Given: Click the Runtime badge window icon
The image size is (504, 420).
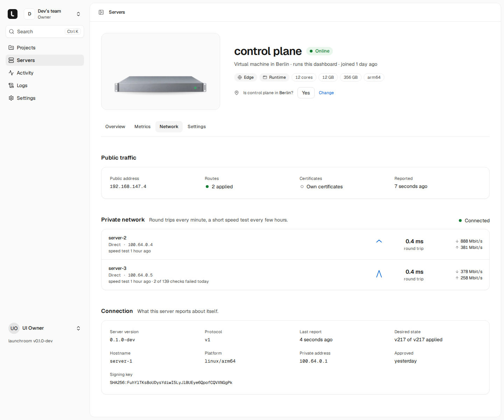Looking at the screenshot, I should click(265, 77).
